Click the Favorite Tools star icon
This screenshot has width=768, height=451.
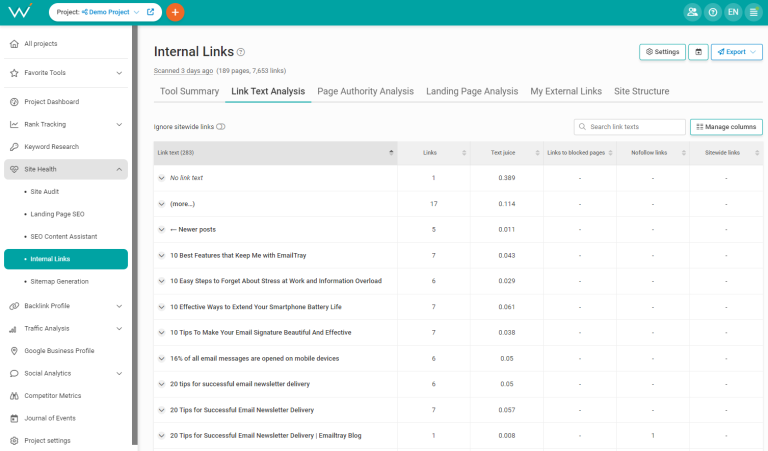(x=14, y=73)
